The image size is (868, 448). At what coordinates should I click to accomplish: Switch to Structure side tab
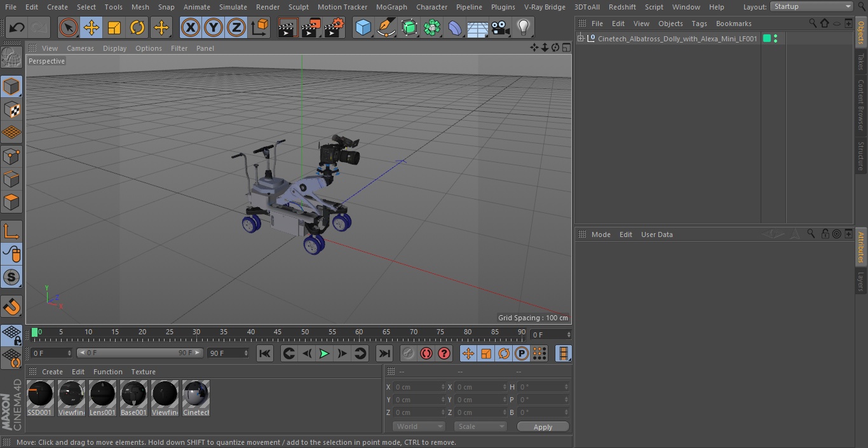(x=861, y=156)
